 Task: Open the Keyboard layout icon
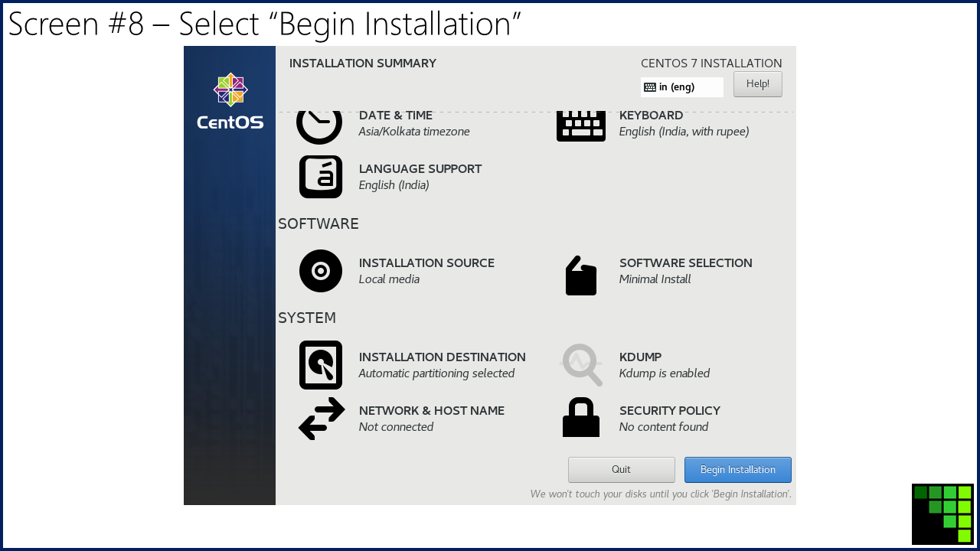(x=581, y=126)
